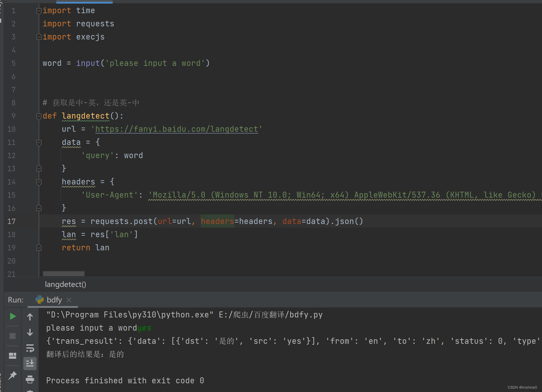Select the bdfy run tab
542x392 pixels.
coord(53,300)
